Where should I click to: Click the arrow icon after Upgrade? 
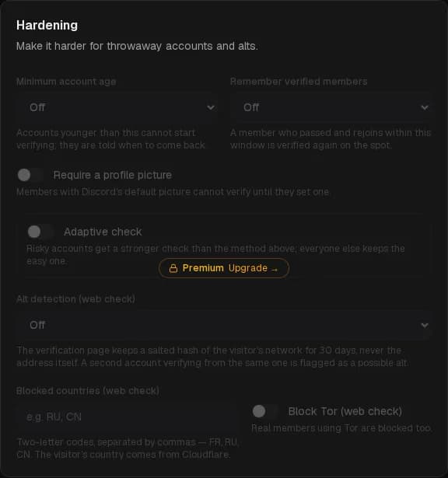pos(275,269)
